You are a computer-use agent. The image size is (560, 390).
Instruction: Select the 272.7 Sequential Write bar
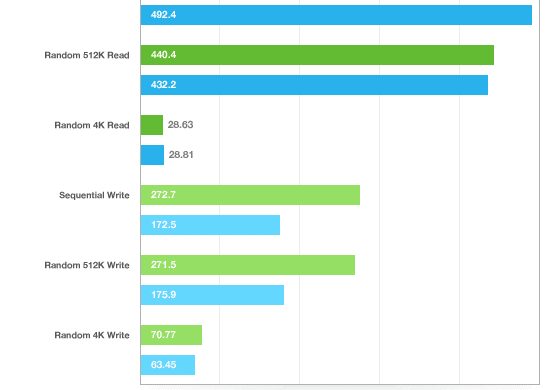[x=250, y=195]
